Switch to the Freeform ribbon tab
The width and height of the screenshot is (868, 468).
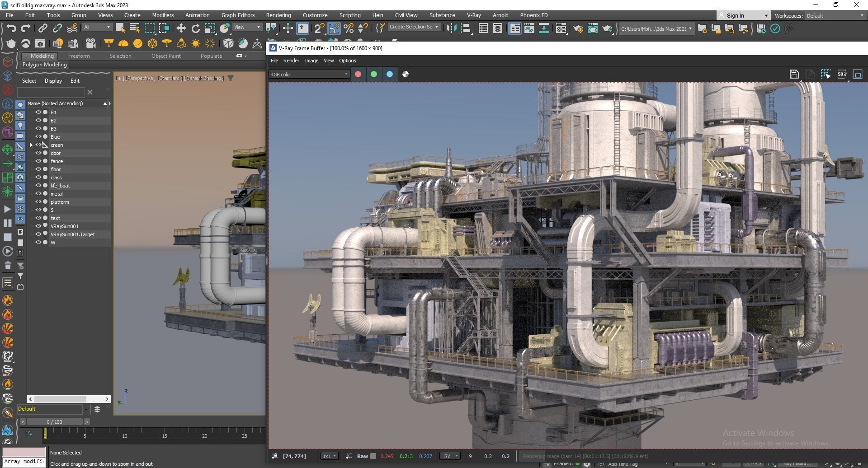pos(79,56)
